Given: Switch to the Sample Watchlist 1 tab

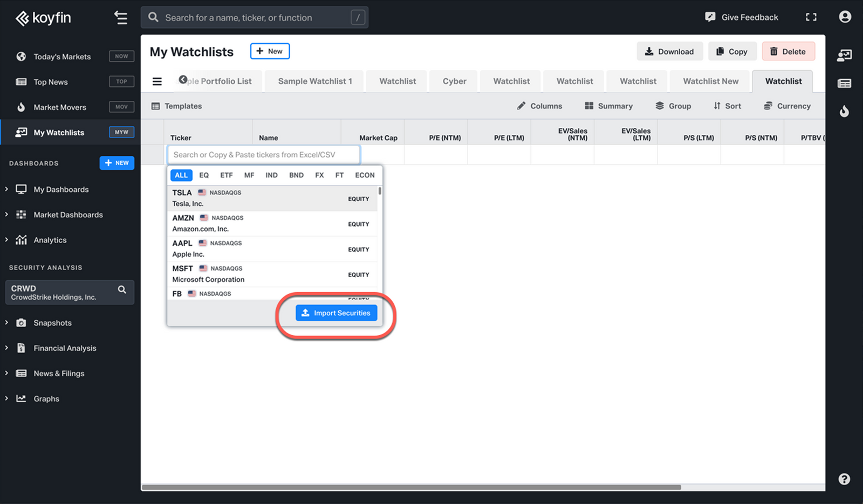Looking at the screenshot, I should coord(314,81).
